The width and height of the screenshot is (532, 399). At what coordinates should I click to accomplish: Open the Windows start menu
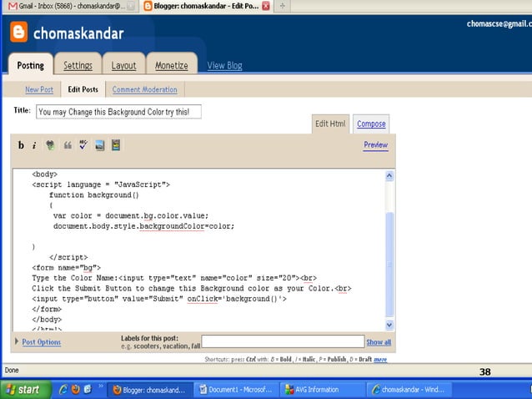click(26, 390)
